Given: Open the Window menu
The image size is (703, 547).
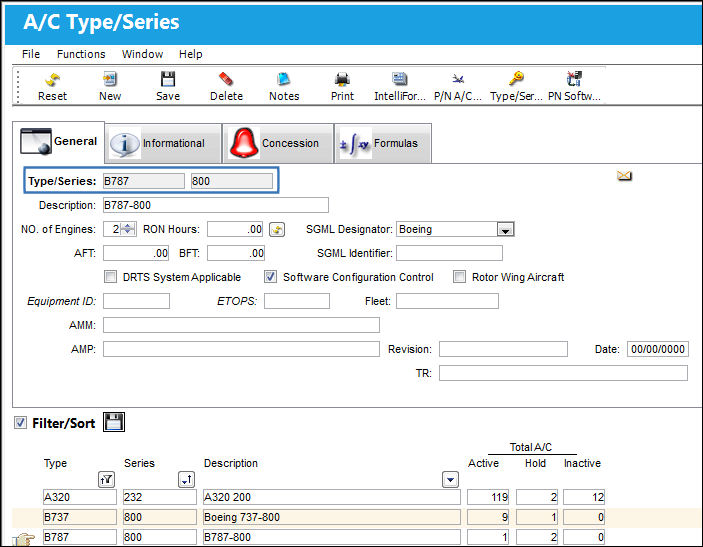Looking at the screenshot, I should [x=143, y=54].
